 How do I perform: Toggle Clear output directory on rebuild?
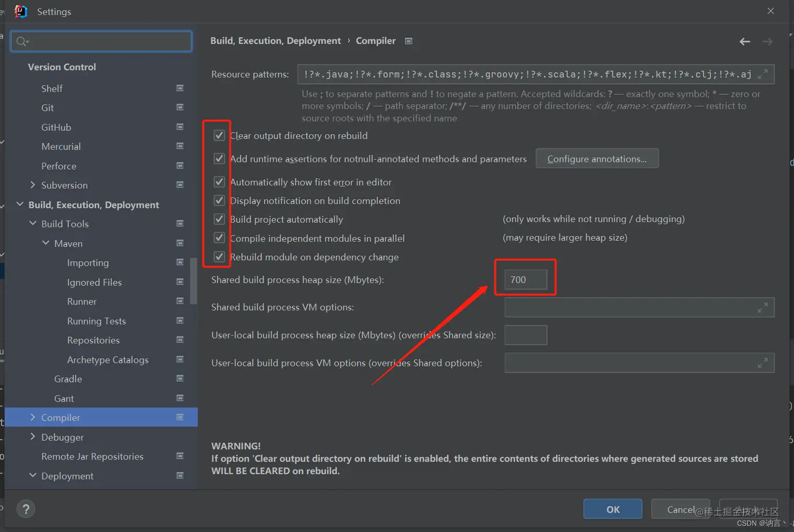[x=220, y=135]
